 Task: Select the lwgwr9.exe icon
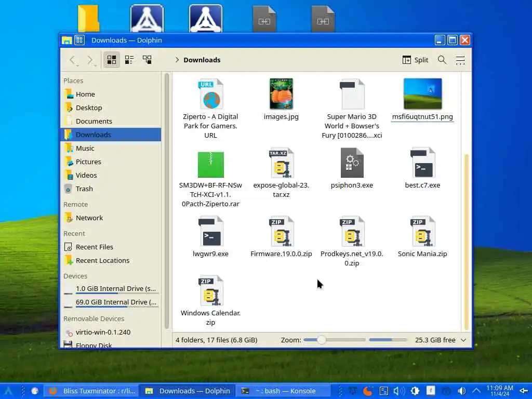211,231
